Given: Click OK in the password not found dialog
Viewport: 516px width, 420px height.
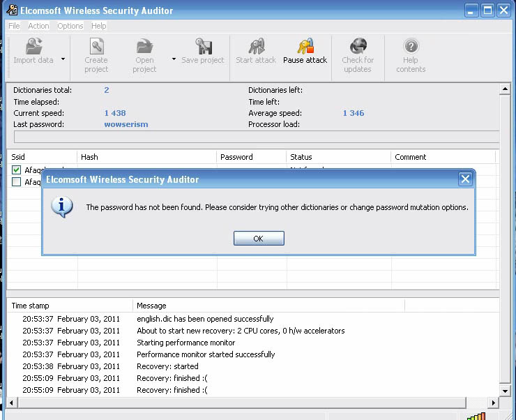Looking at the screenshot, I should [x=259, y=239].
